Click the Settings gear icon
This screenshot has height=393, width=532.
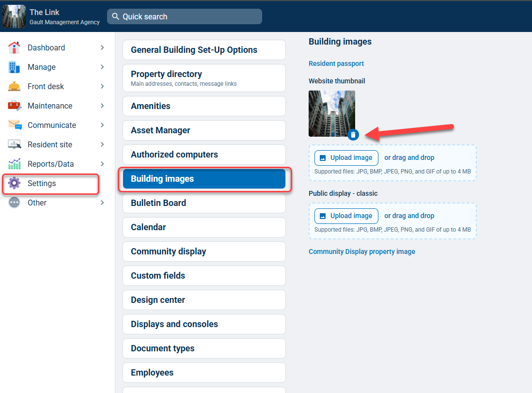[x=14, y=183]
